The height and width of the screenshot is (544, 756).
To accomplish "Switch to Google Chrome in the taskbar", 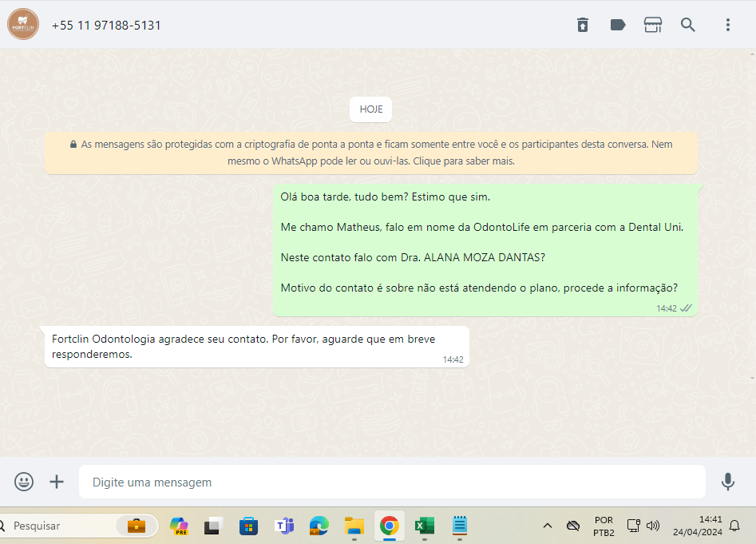I will (x=389, y=526).
